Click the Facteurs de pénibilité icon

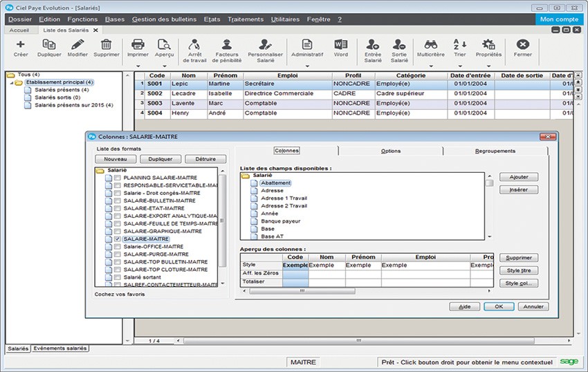pyautogui.click(x=227, y=45)
